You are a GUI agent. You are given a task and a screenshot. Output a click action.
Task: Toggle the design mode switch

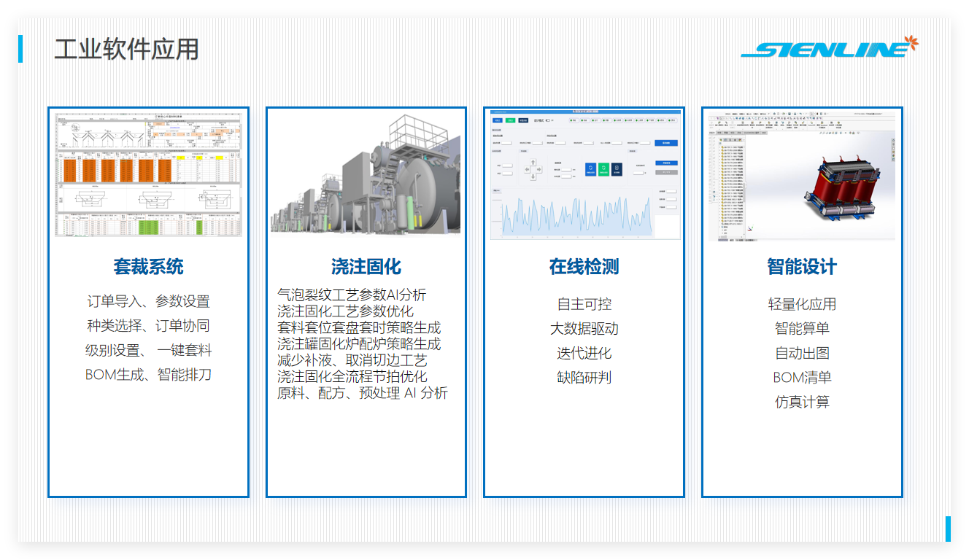(x=549, y=120)
